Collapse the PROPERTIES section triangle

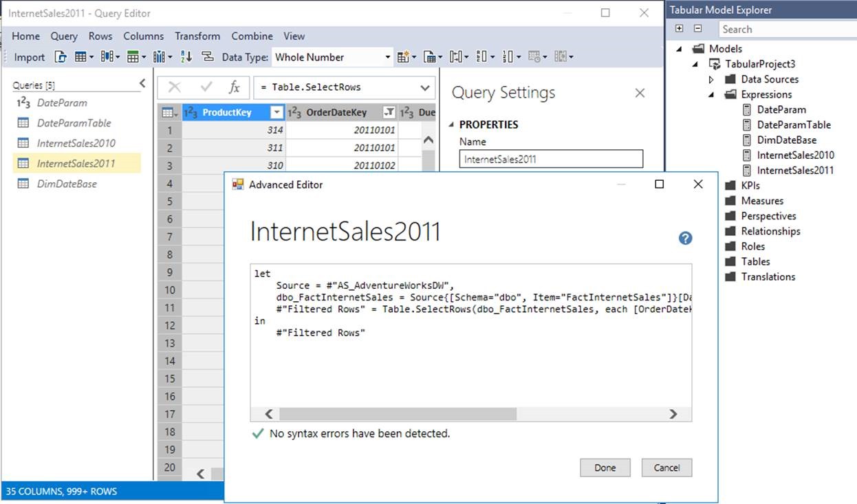(x=452, y=124)
